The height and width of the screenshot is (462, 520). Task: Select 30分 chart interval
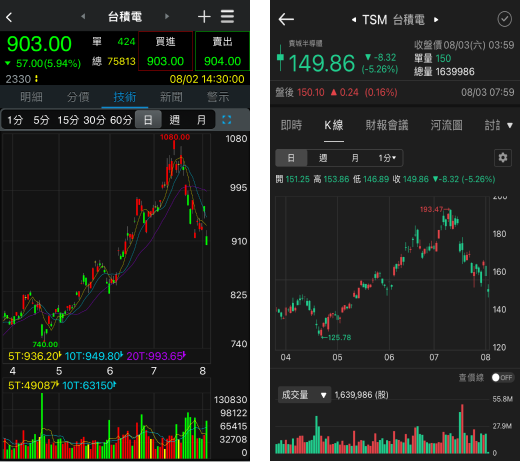[94, 120]
